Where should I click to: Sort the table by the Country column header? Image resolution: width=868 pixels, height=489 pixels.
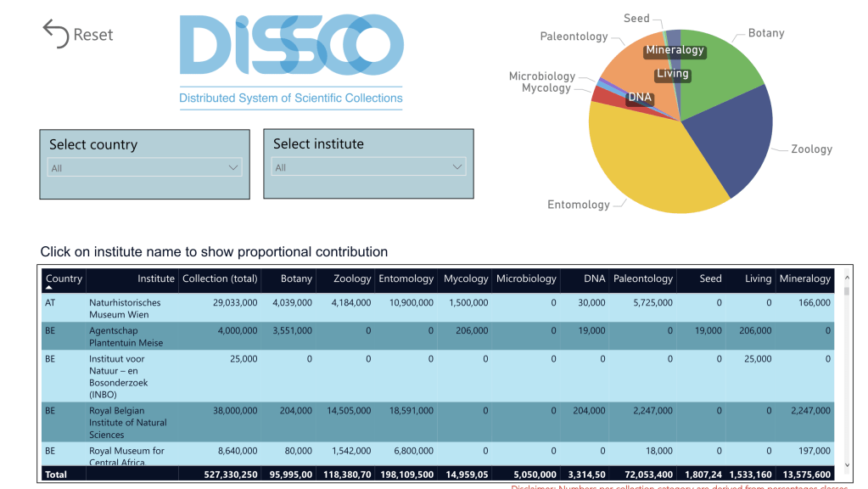point(63,278)
